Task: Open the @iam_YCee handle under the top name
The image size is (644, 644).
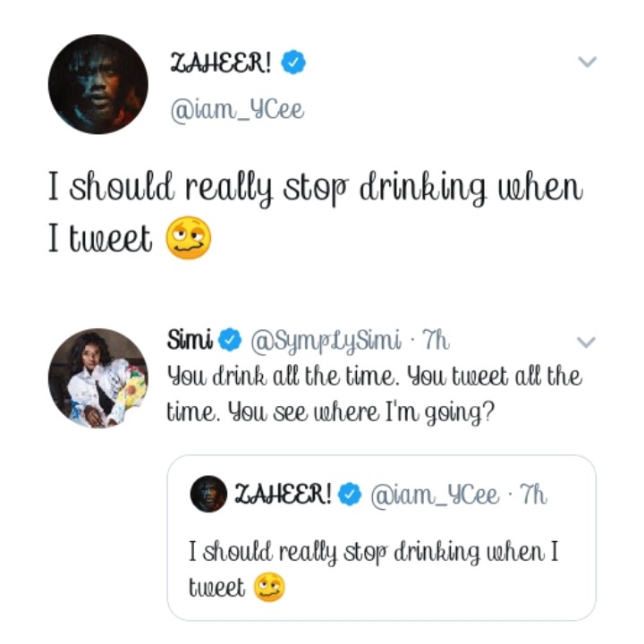Action: [x=236, y=109]
